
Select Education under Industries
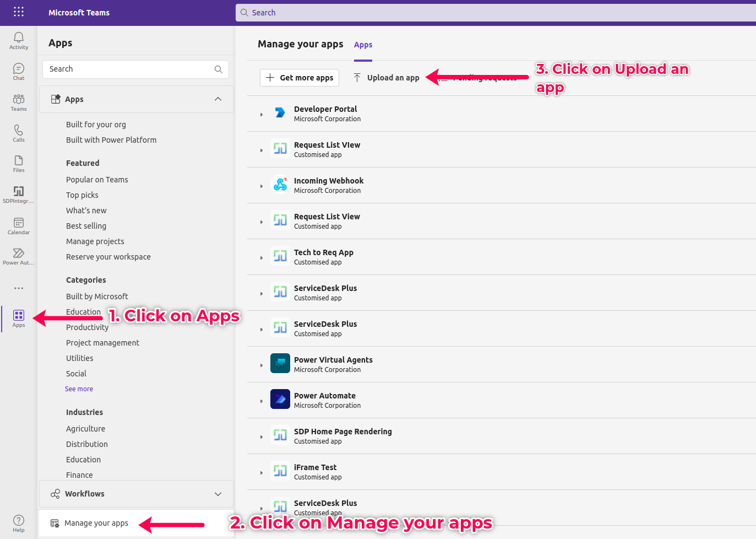[x=83, y=460]
